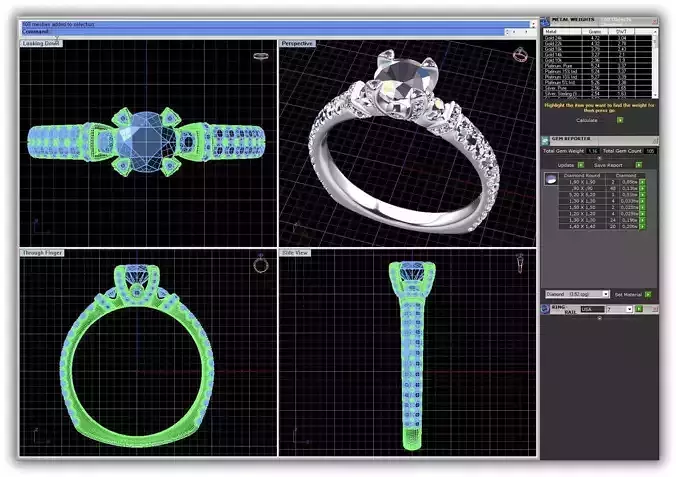Screen dimensions: 676x477
Task: Click the green arrow in Ring Rail bar
Action: coord(639,309)
